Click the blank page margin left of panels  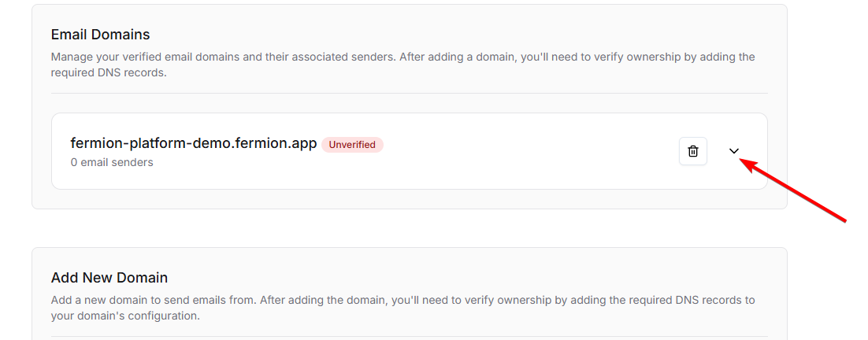tap(15, 157)
